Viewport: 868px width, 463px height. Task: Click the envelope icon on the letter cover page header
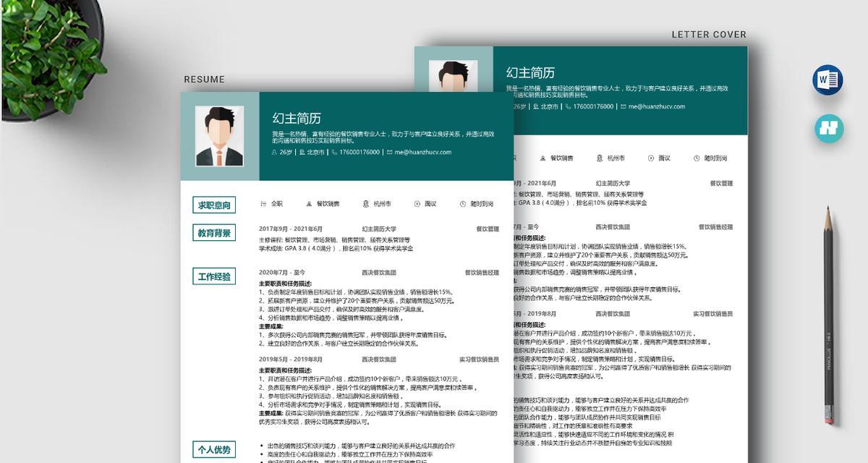[x=623, y=106]
